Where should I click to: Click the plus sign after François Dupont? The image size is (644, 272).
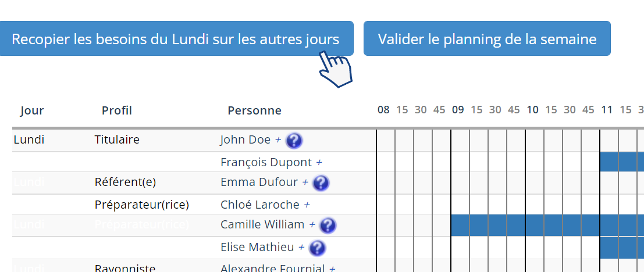coord(319,163)
